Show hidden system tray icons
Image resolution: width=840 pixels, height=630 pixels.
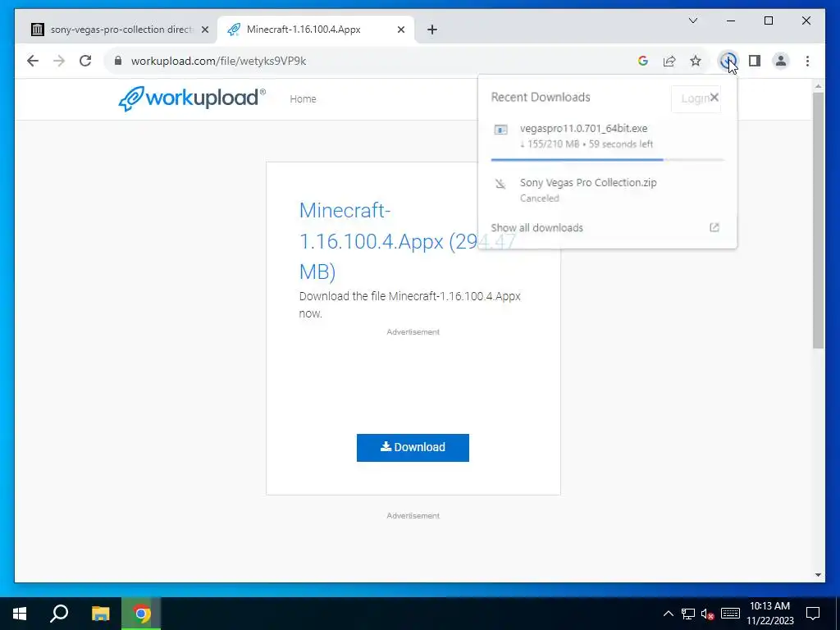tap(668, 614)
